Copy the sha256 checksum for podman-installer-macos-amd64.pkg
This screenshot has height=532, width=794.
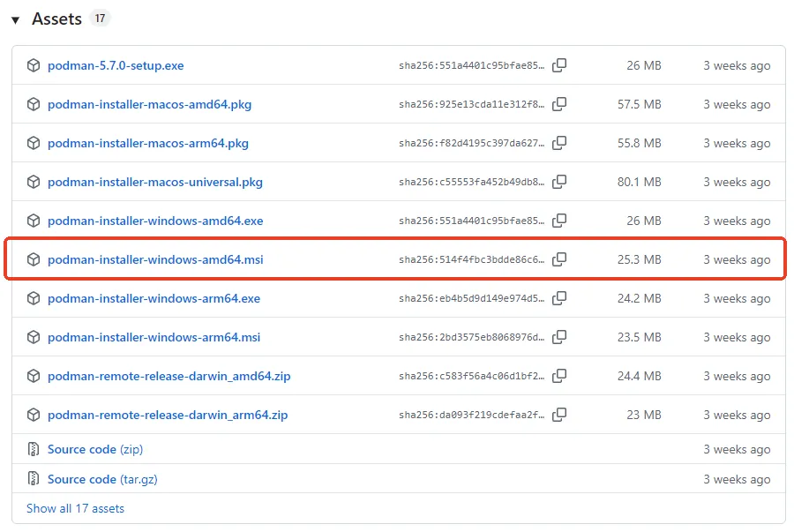[559, 104]
